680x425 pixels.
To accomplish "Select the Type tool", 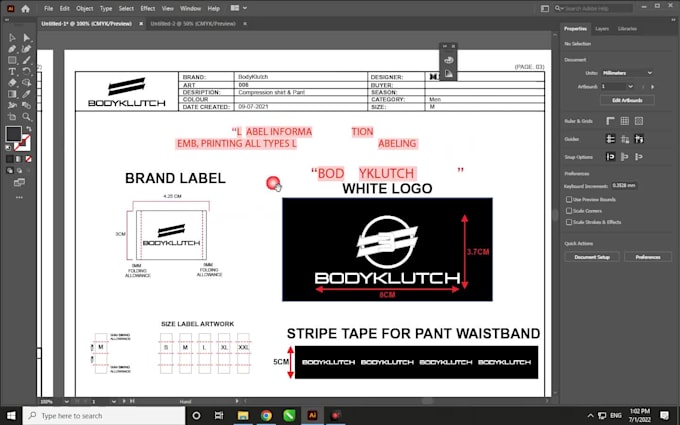I will click(x=12, y=72).
